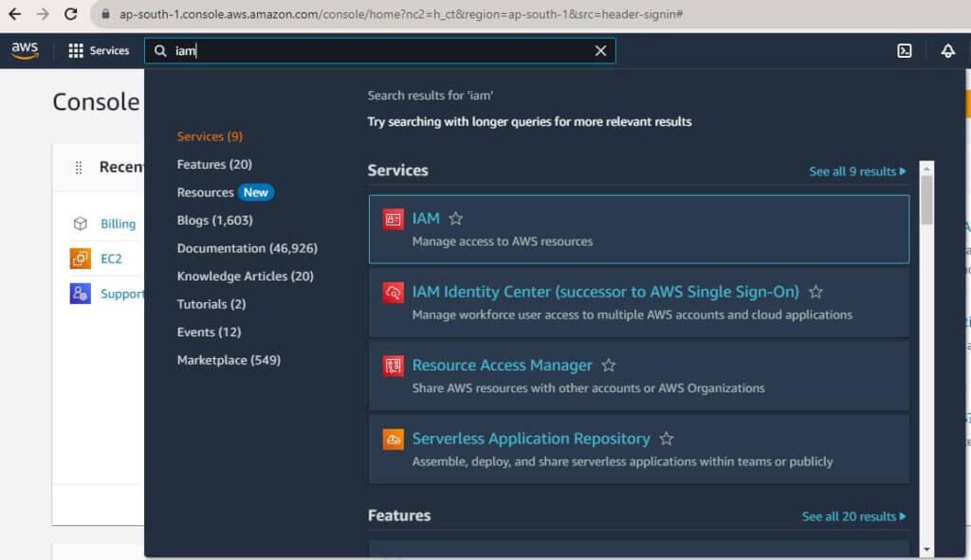The height and width of the screenshot is (560, 971).
Task: Expand See all 20 results for Features
Action: coord(853,516)
